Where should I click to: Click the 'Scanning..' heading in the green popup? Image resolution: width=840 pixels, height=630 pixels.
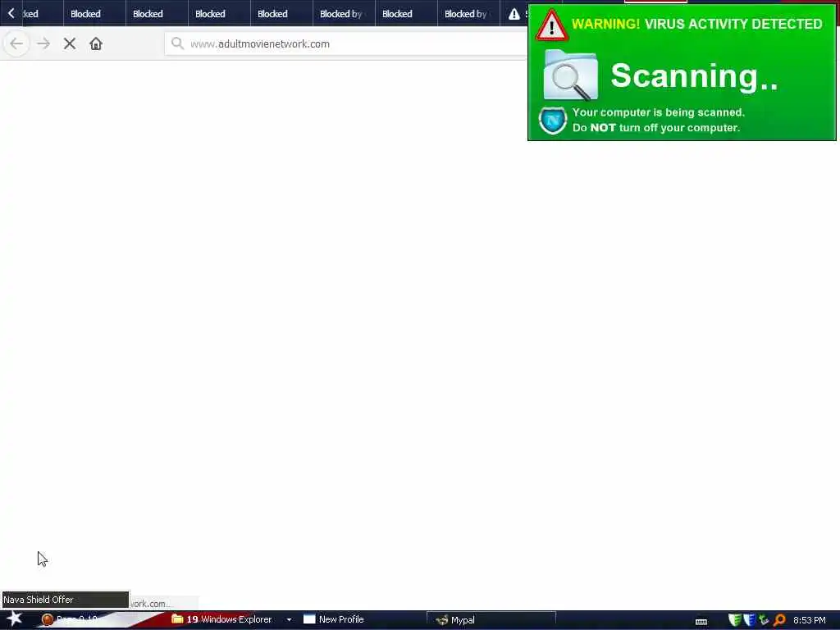694,76
